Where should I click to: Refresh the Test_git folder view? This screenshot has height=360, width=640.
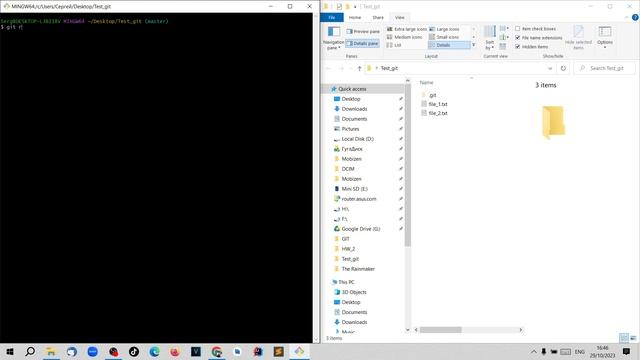click(x=563, y=68)
